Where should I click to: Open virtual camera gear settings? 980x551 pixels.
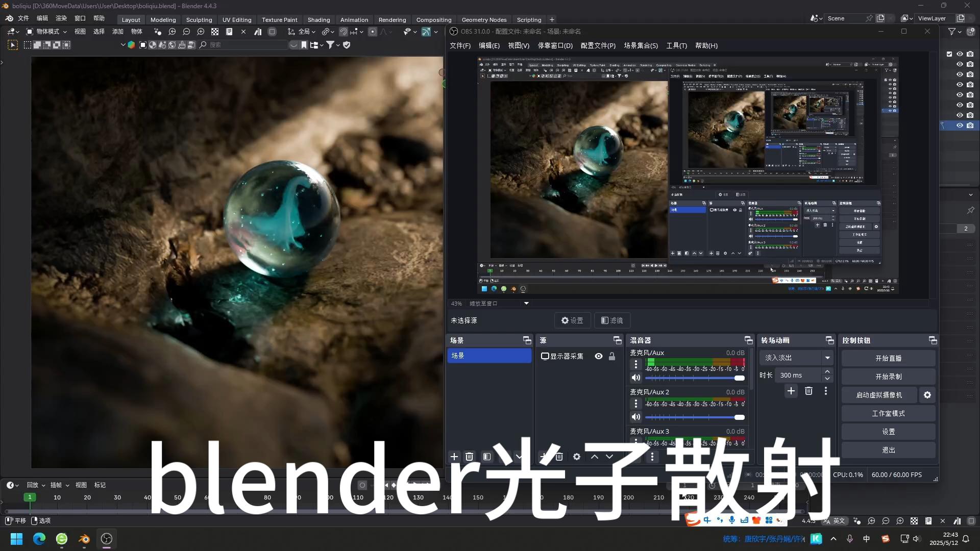click(x=927, y=395)
